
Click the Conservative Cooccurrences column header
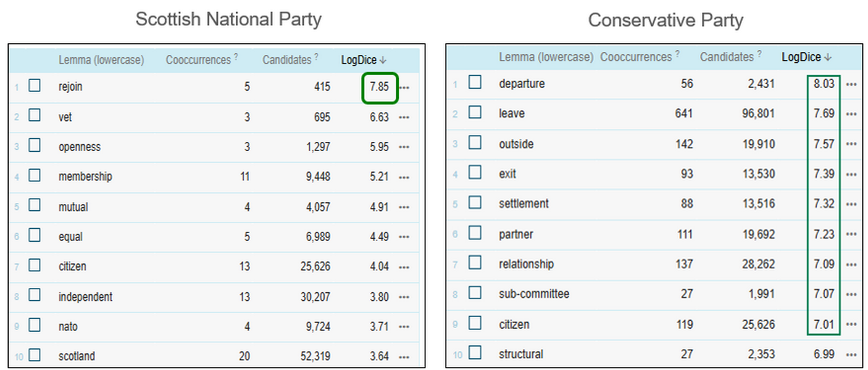[635, 57]
